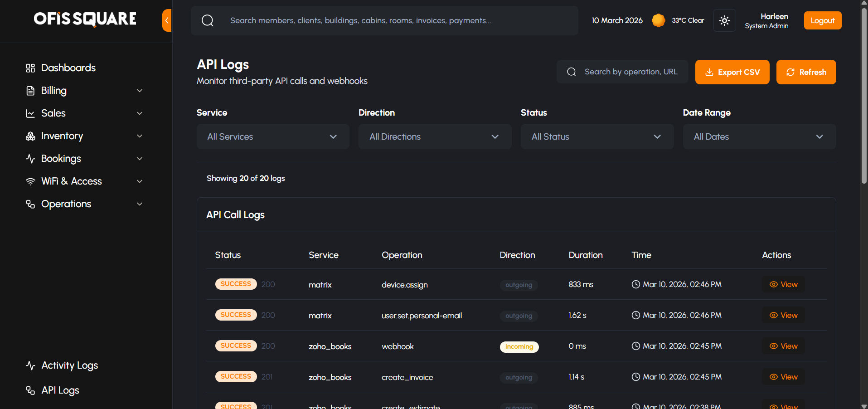The width and height of the screenshot is (868, 409).
Task: Go to Dashboards in the sidebar
Action: click(x=68, y=68)
